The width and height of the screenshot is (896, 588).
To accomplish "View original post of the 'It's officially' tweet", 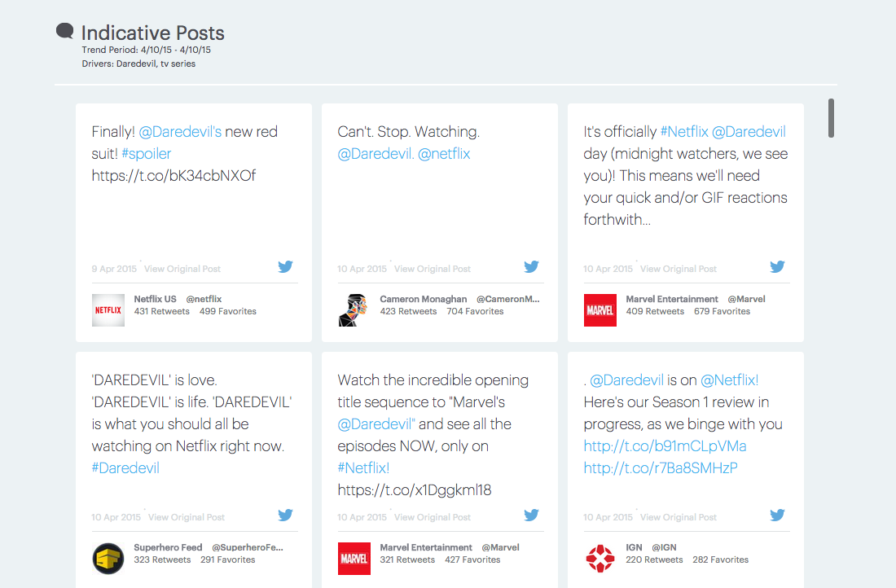I will coord(679,269).
